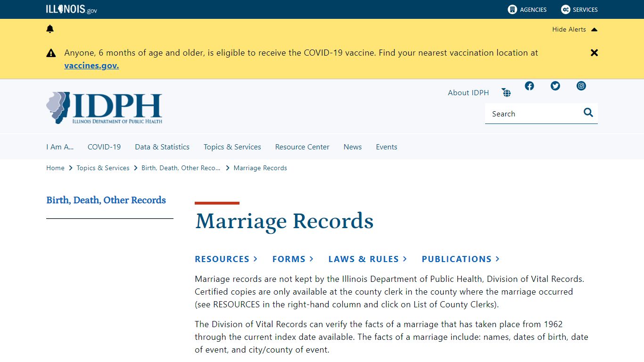
Task: Collapse alerts using the up arrow
Action: [x=594, y=29]
